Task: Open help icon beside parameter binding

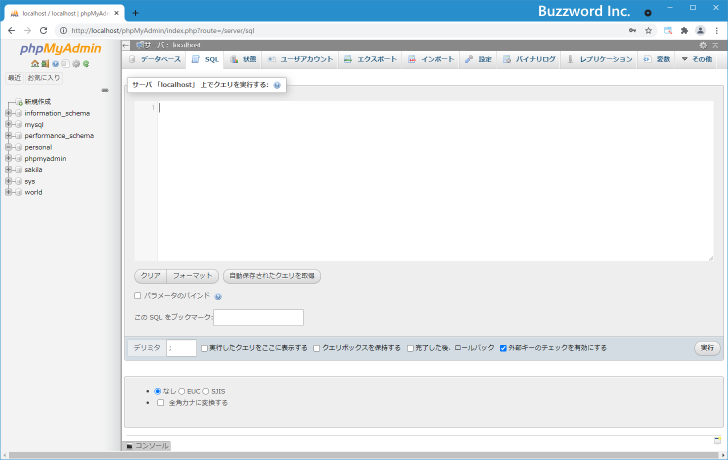Action: (x=218, y=296)
